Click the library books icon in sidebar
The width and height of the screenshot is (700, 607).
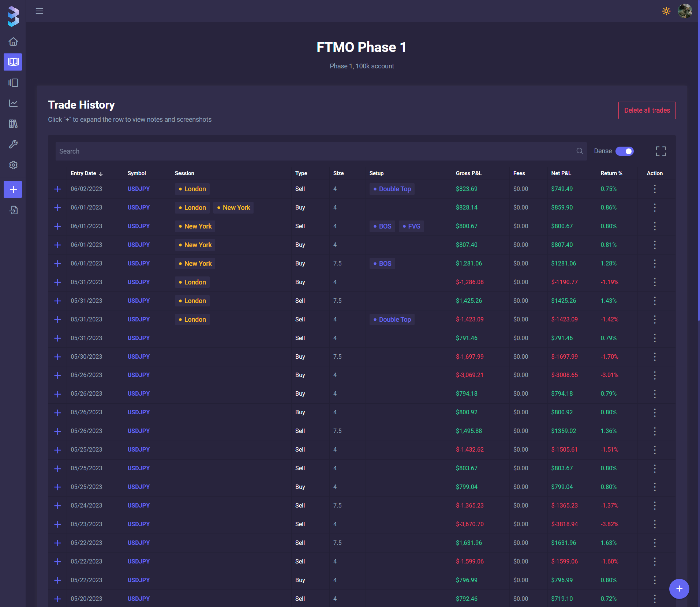pos(13,124)
